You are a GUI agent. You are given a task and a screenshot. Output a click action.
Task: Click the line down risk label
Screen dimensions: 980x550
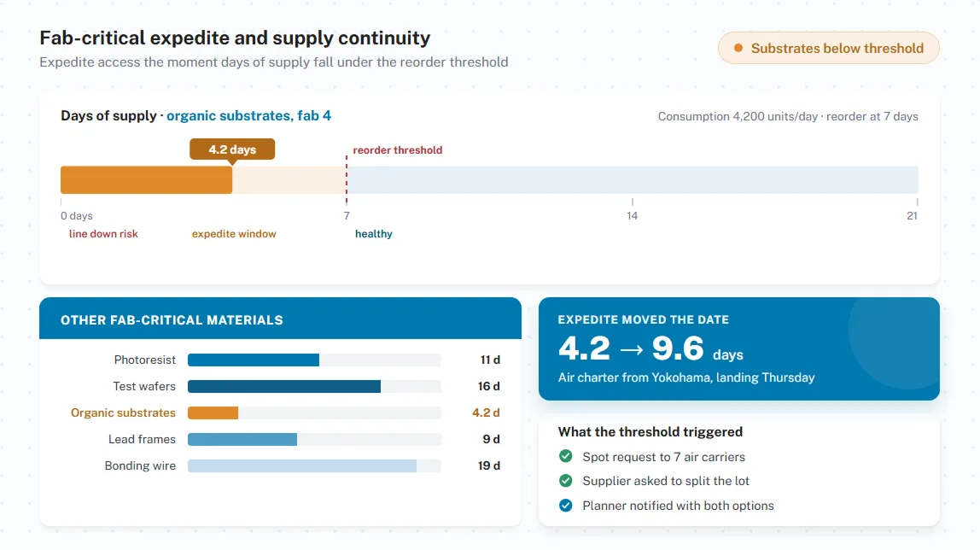point(103,234)
